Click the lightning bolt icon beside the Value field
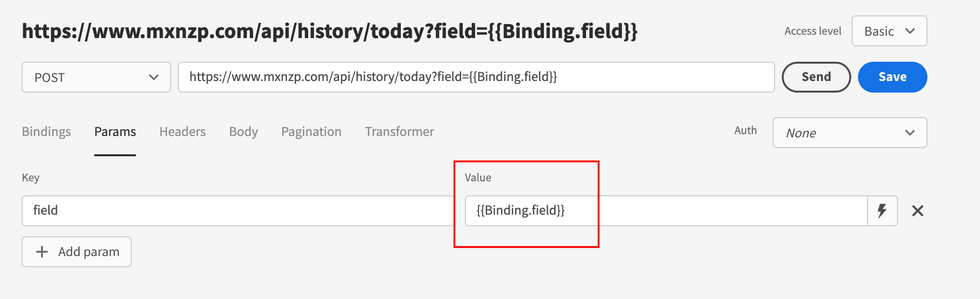Viewport: 980px width, 299px height. click(882, 211)
